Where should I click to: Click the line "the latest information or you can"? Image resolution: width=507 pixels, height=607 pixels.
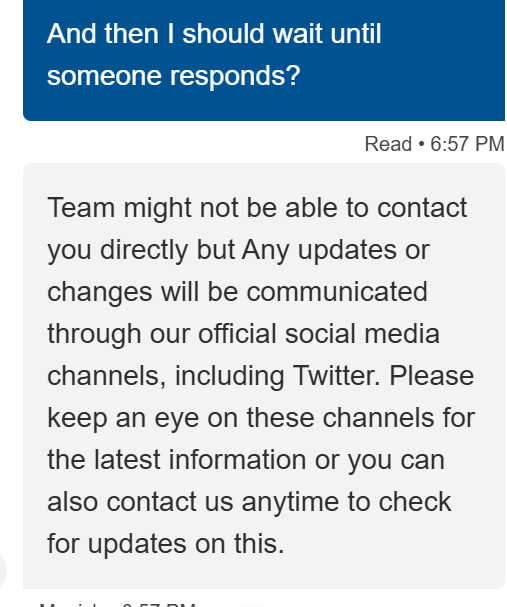click(246, 460)
